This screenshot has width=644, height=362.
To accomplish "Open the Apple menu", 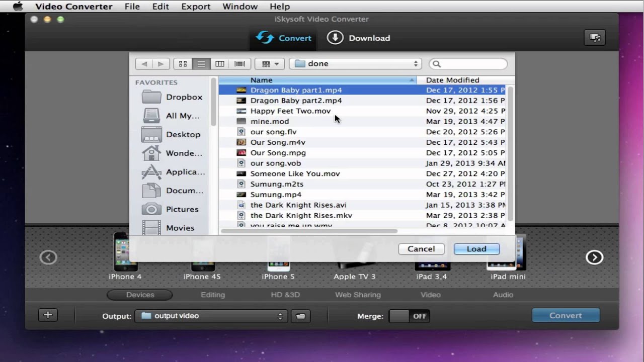I will [18, 7].
